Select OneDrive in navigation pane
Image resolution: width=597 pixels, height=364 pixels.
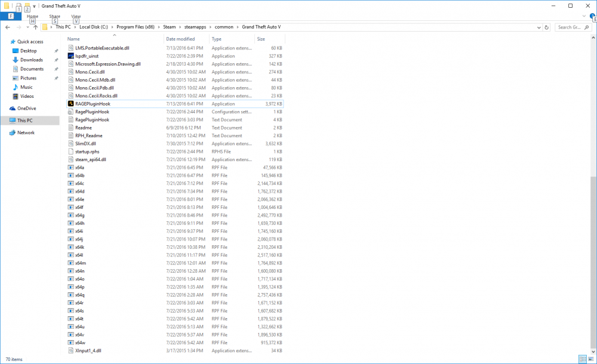tap(27, 109)
